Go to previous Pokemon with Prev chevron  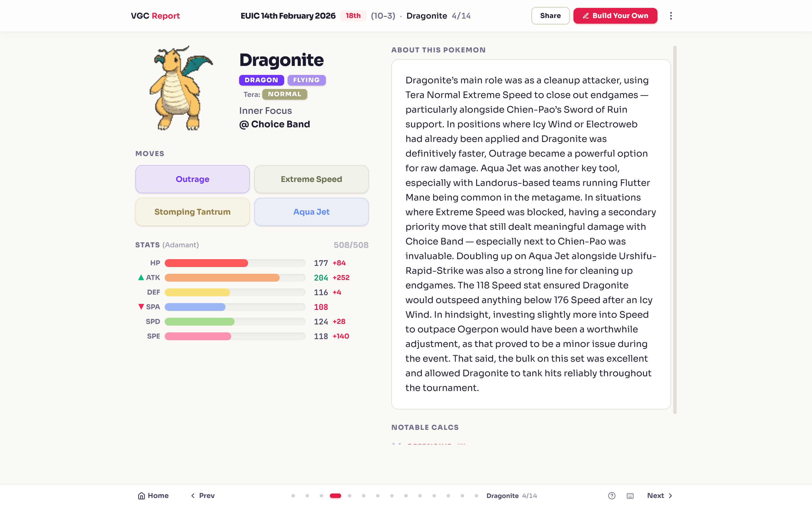[x=193, y=496]
